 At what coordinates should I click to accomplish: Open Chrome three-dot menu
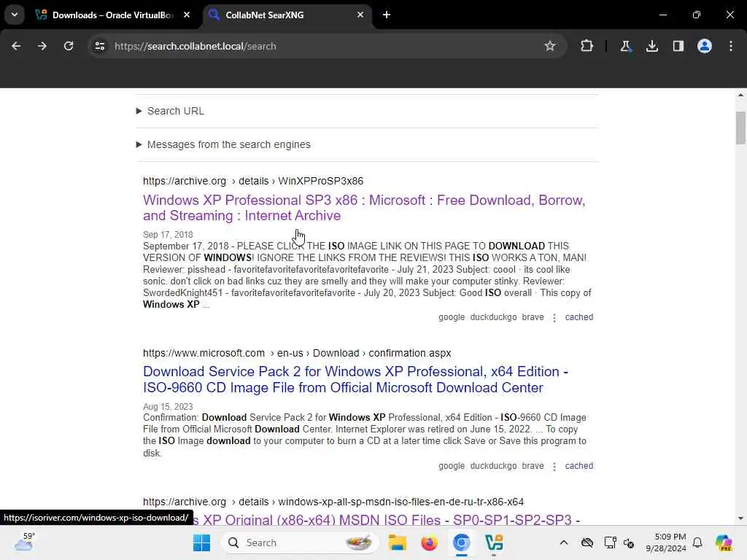(x=731, y=46)
